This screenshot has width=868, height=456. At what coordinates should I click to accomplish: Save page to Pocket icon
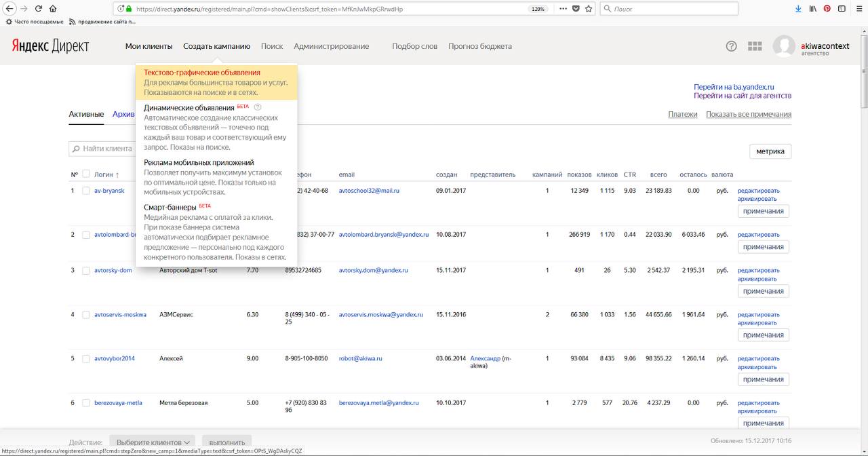574,9
